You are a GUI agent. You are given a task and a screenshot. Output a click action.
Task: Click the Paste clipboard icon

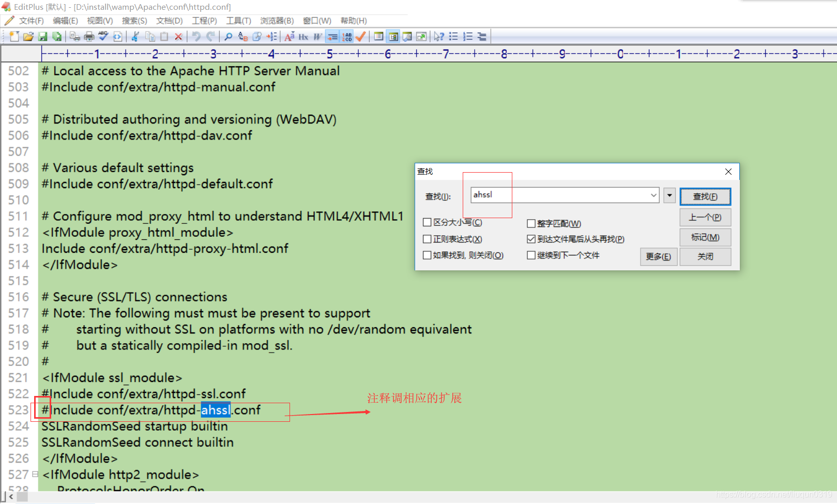[164, 36]
